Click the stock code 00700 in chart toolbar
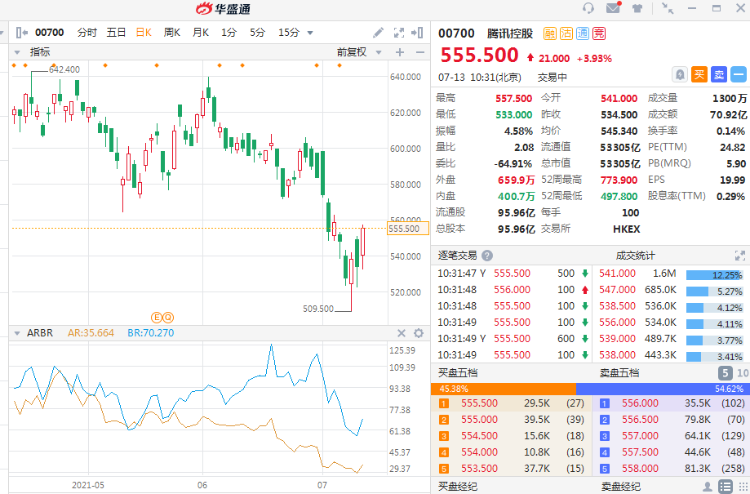Image resolution: width=750 pixels, height=494 pixels. (50, 33)
